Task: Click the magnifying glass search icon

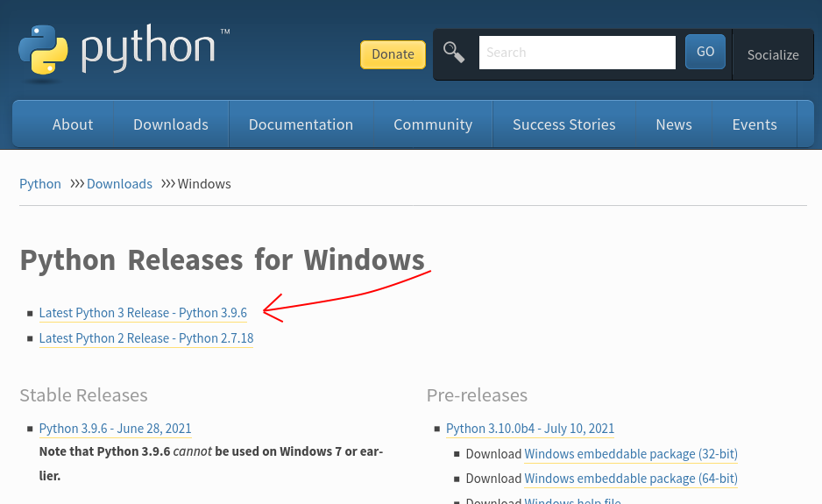Action: click(x=454, y=53)
